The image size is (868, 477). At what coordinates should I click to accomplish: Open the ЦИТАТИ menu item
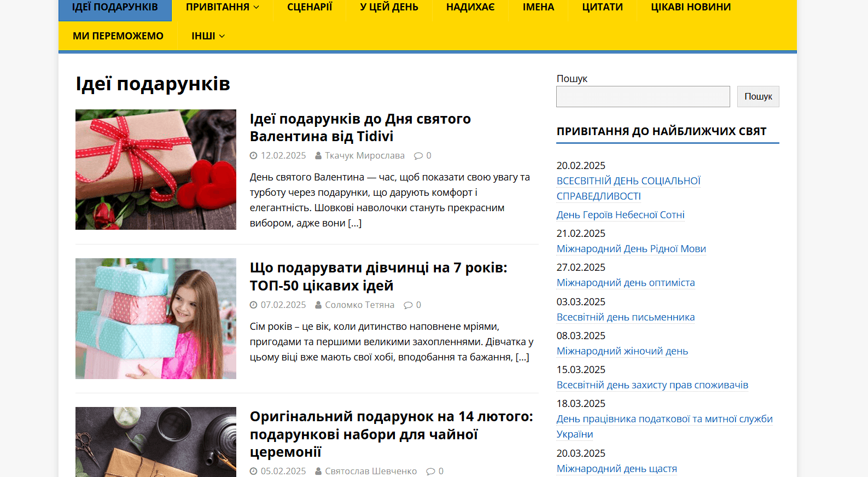point(602,7)
